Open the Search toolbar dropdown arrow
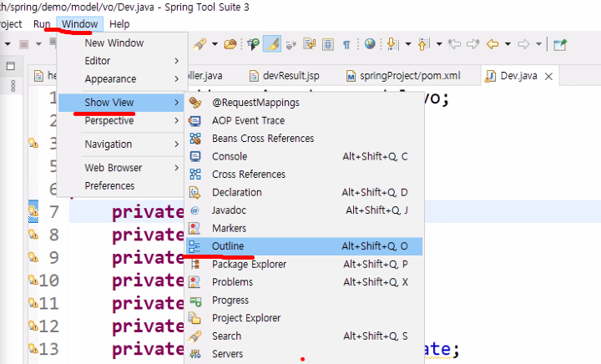Image resolution: width=601 pixels, height=364 pixels. pyautogui.click(x=215, y=44)
